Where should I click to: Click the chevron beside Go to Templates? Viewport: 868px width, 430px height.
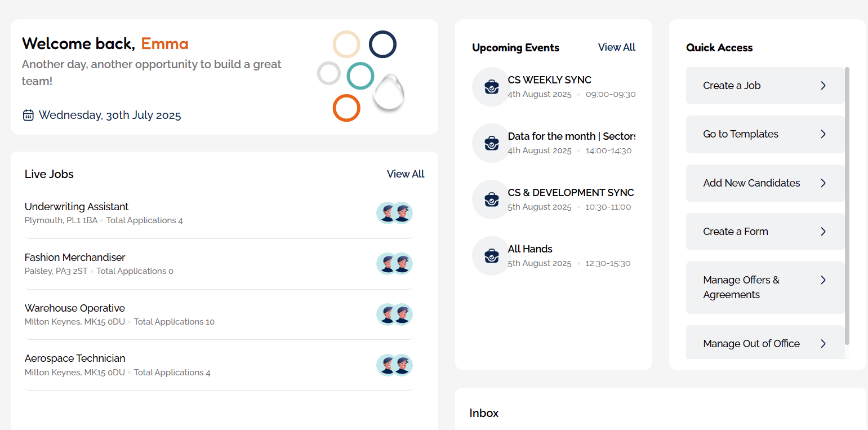[823, 134]
